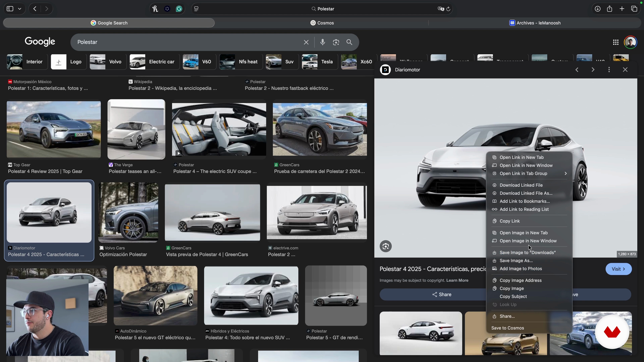Select the Tesla filter chip

point(320,62)
